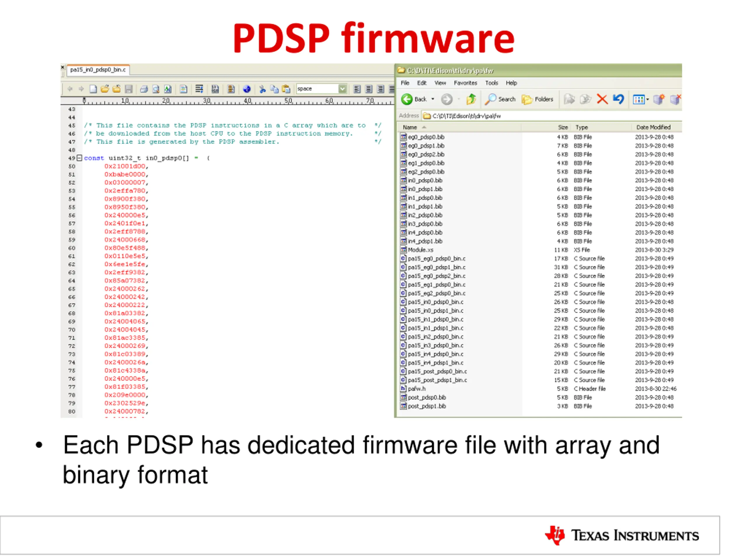Select the pa15_in0_pdsp0_bin.c editor tab

click(98, 70)
